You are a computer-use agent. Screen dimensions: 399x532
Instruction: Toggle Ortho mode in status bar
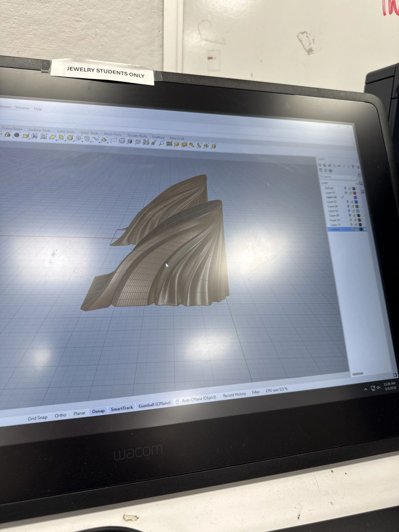pyautogui.click(x=60, y=415)
